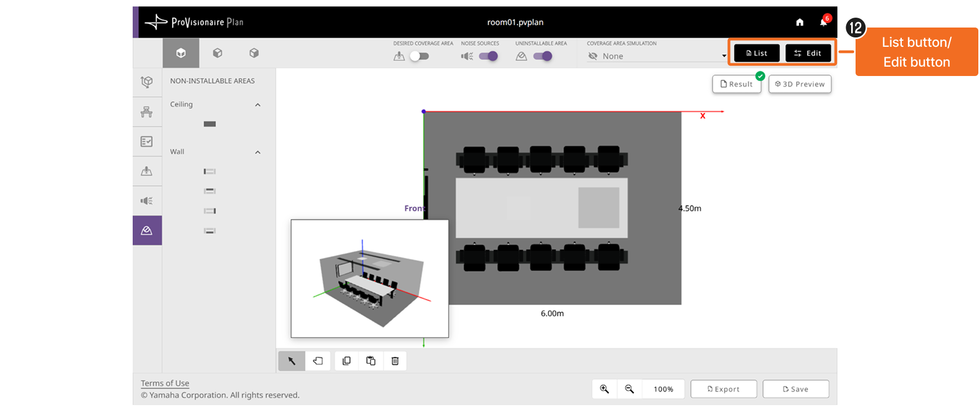The height and width of the screenshot is (413, 980).
Task: Click the zoom in magnifier
Action: (605, 389)
